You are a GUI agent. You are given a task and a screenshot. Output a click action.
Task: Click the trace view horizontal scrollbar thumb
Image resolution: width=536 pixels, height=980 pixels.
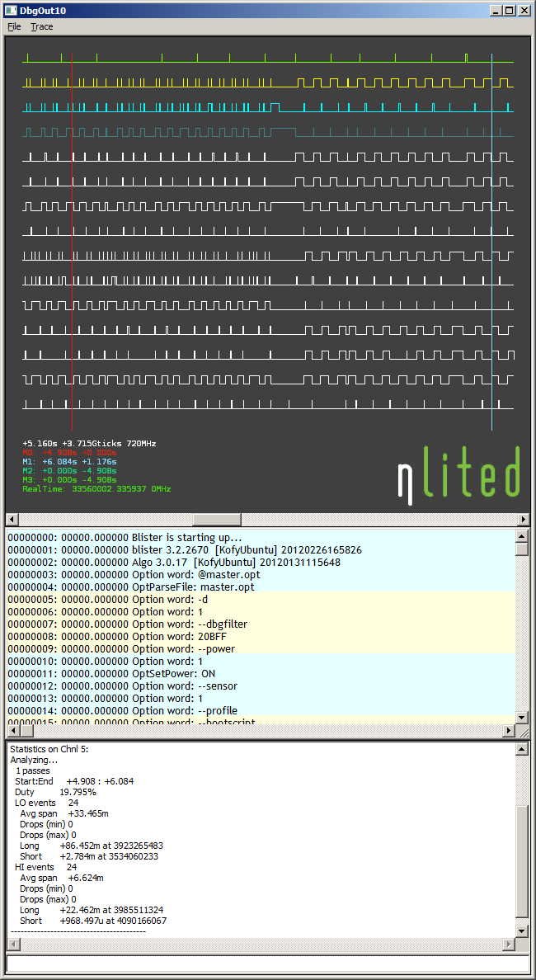coord(218,519)
